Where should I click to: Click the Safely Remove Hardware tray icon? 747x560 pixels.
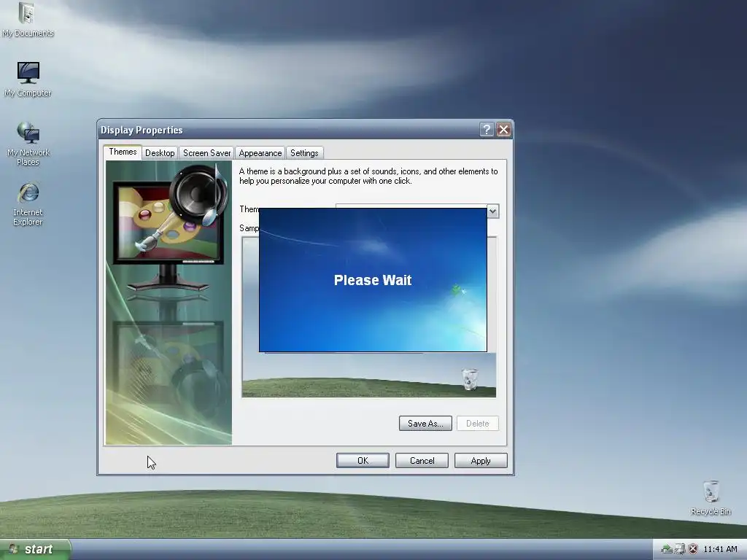pos(667,549)
